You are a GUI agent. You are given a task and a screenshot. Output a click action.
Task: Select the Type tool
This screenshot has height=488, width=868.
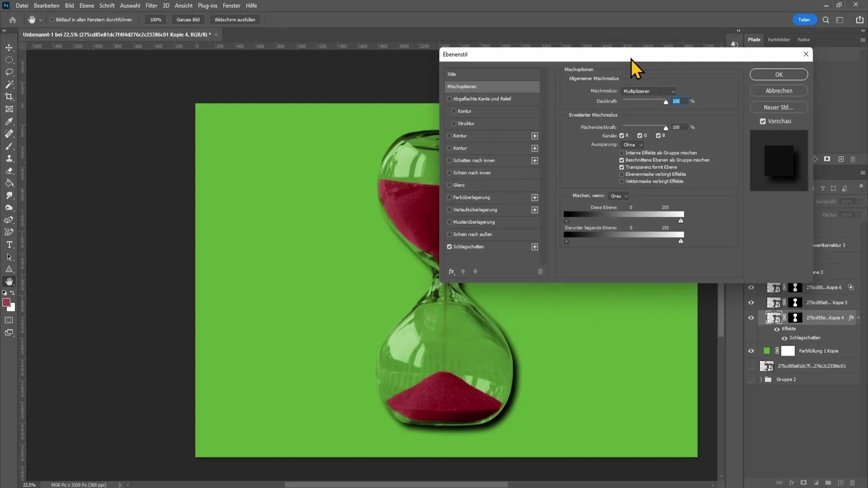(x=9, y=244)
